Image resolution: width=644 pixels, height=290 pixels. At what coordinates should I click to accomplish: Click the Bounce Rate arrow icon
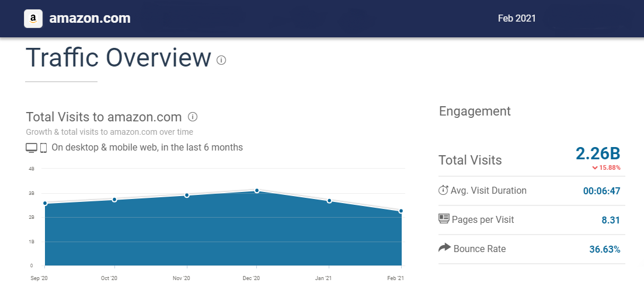pyautogui.click(x=444, y=249)
